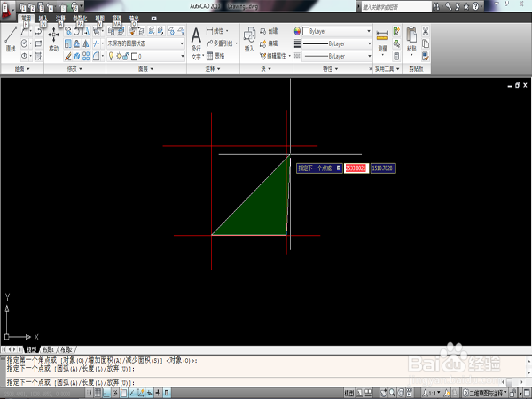Switch to the Insert (插入) ribbon tab

pos(43,19)
